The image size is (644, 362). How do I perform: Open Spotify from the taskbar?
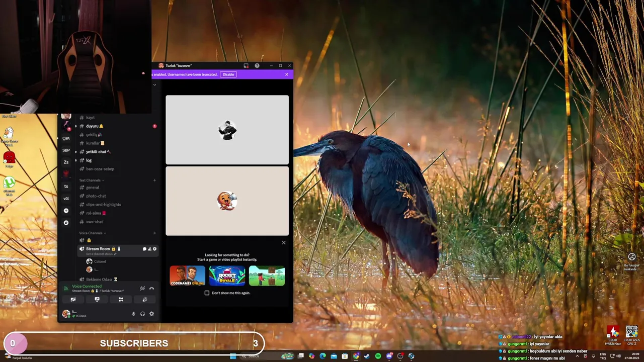pyautogui.click(x=378, y=356)
